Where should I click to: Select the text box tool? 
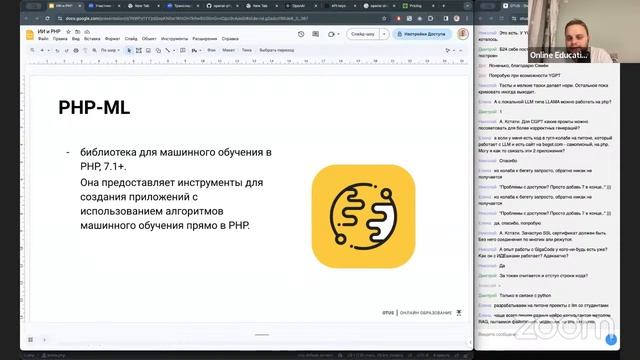click(x=139, y=50)
